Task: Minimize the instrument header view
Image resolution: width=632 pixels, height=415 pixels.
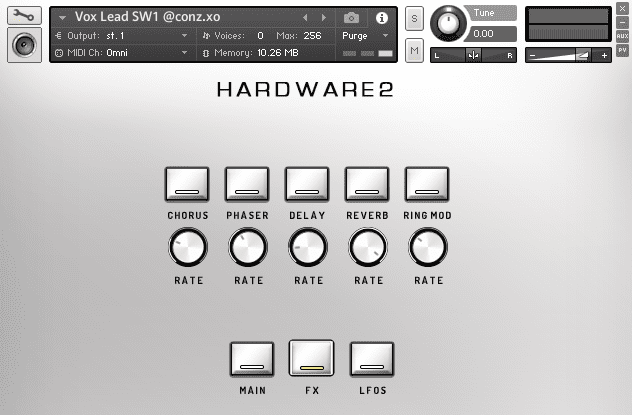Action: coord(622,23)
